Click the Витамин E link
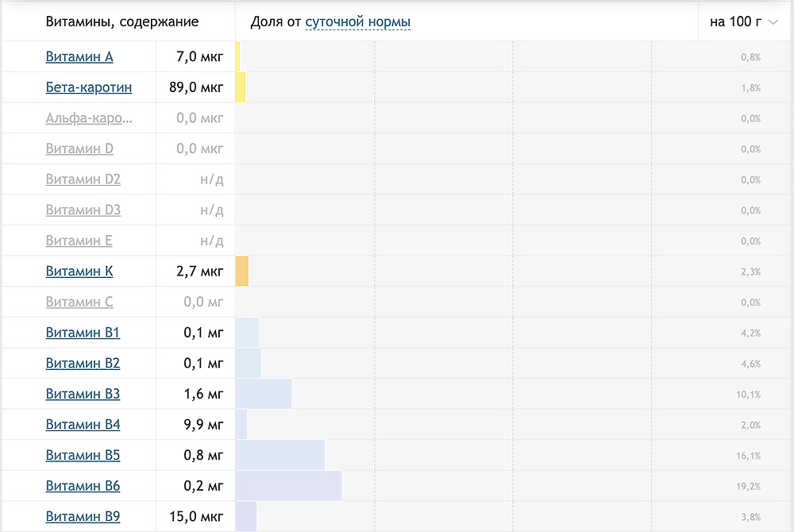Viewport: 794px width, 532px height. (79, 241)
